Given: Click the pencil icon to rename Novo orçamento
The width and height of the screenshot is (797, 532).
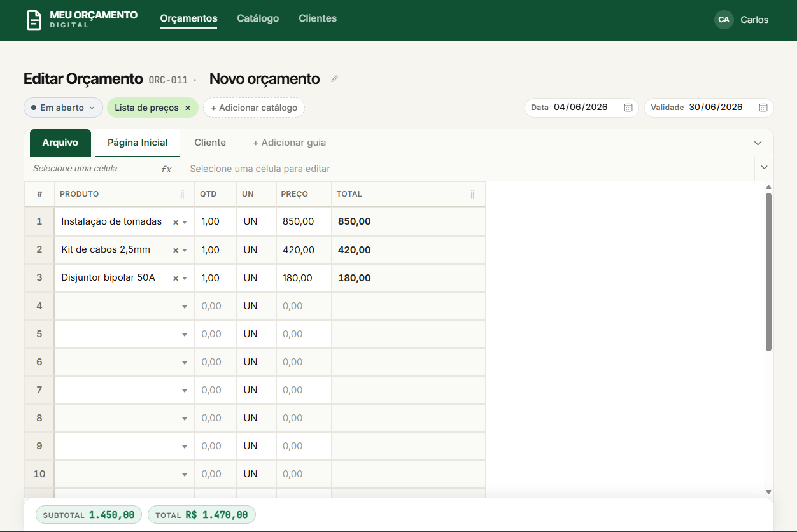Looking at the screenshot, I should pos(335,79).
